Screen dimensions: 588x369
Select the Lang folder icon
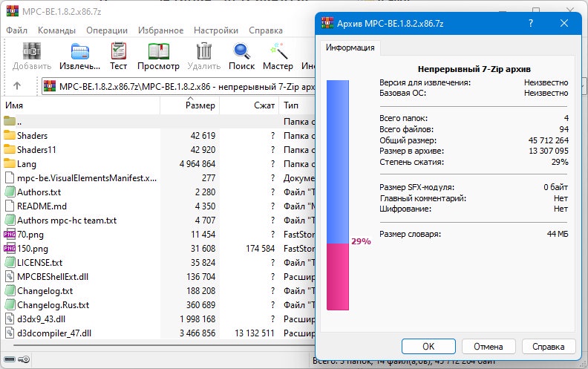(10, 163)
